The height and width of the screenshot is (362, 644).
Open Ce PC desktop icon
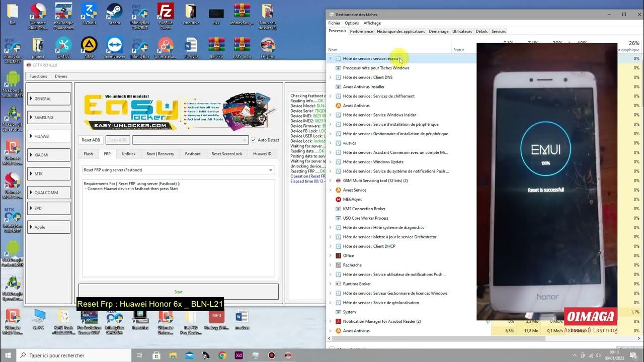(x=38, y=319)
